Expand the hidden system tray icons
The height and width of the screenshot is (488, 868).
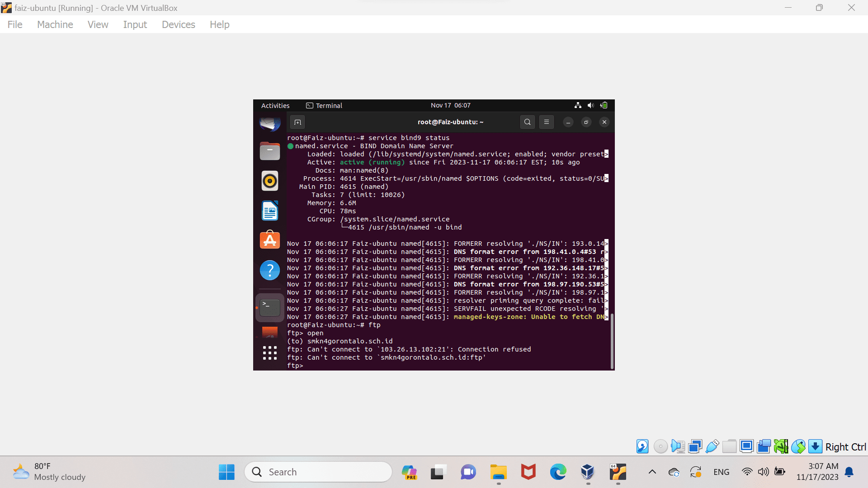[652, 472]
